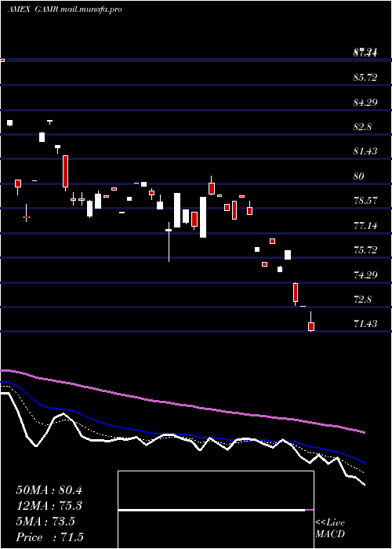Viewport: 392px width, 549px height.
Task: Click the 78.57 price axis label
Action: pos(365,201)
